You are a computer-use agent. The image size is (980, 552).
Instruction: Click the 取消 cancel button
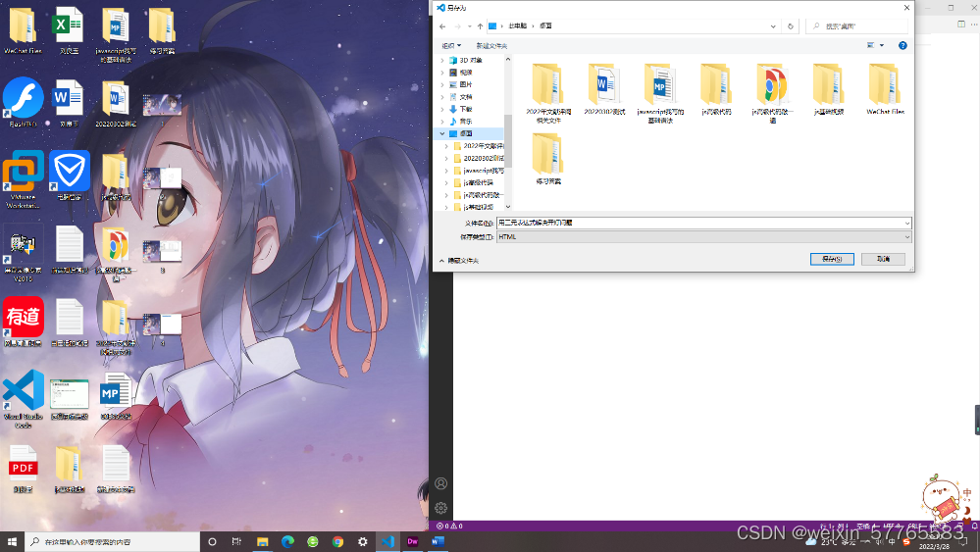pyautogui.click(x=883, y=259)
